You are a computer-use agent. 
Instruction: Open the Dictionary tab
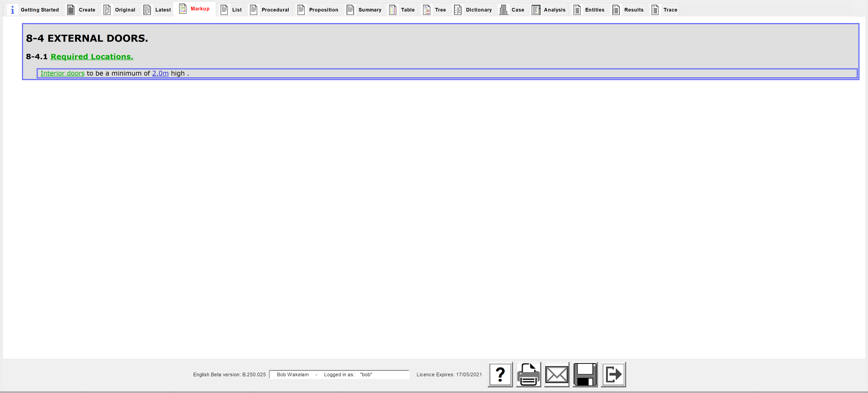478,9
